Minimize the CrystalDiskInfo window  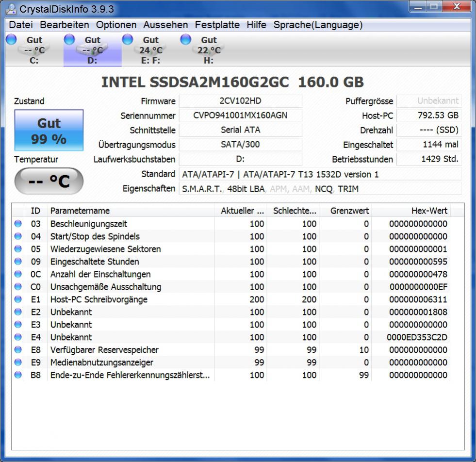(418, 7)
